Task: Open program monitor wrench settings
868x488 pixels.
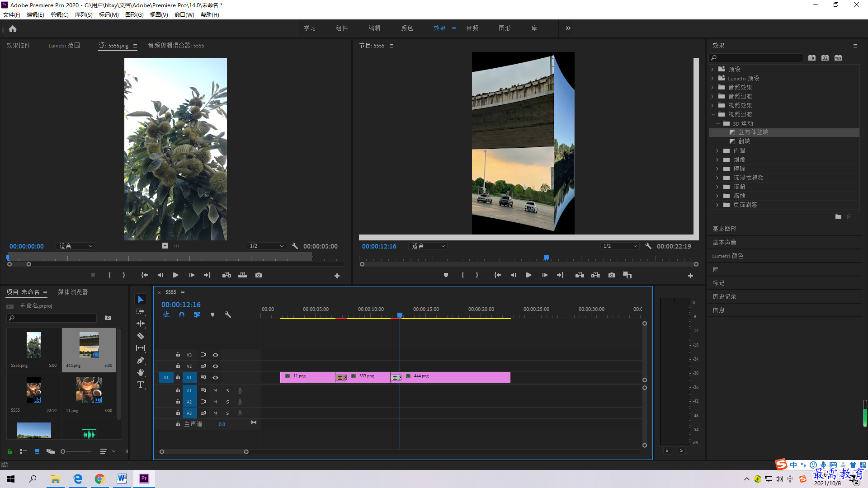Action: tap(648, 246)
